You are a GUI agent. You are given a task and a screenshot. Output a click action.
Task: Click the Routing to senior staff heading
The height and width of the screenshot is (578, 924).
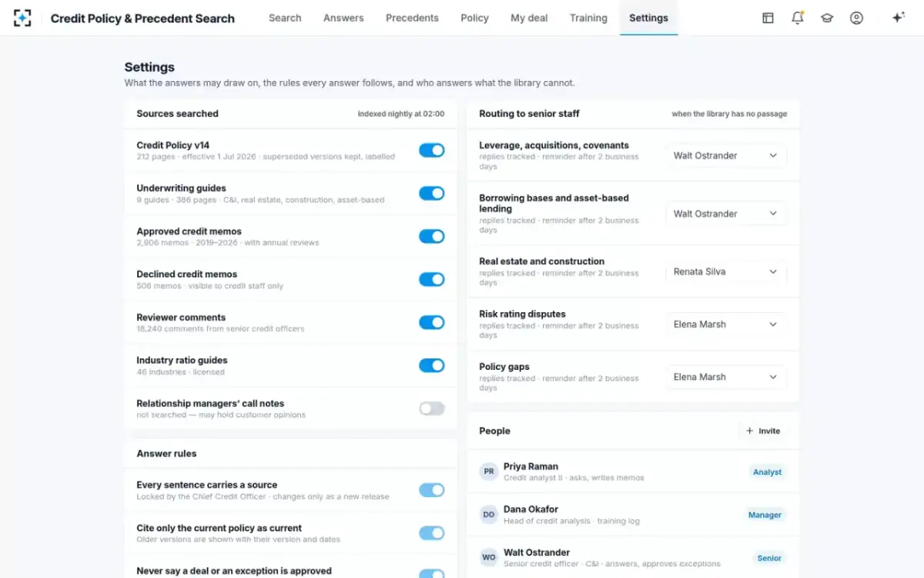[x=529, y=113]
